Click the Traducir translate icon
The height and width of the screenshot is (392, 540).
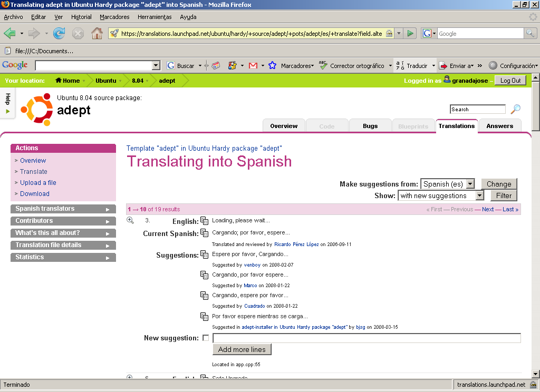tap(400, 65)
